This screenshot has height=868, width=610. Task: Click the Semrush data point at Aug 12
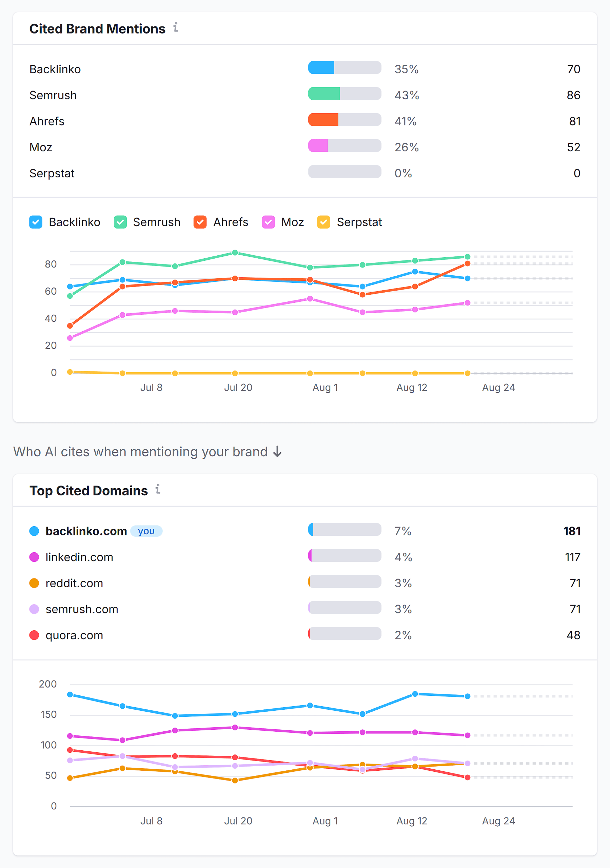(x=416, y=260)
